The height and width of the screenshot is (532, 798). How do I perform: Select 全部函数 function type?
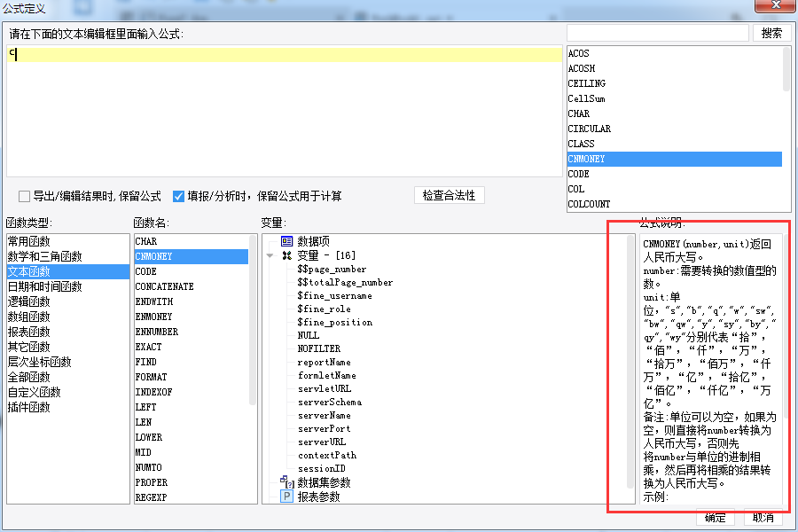67,377
